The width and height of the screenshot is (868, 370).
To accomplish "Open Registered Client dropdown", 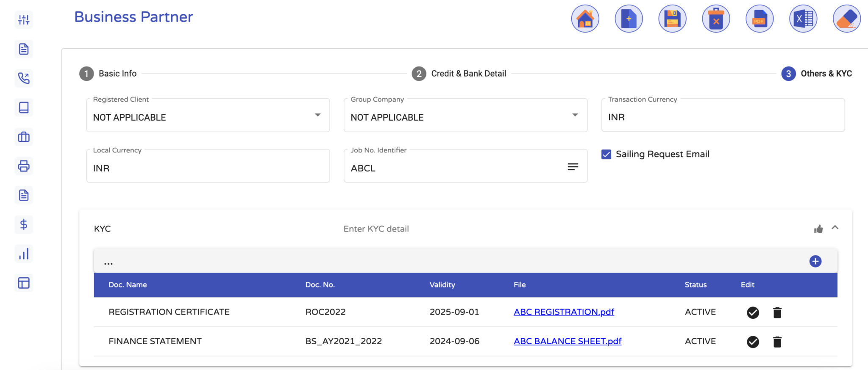I will 208,115.
